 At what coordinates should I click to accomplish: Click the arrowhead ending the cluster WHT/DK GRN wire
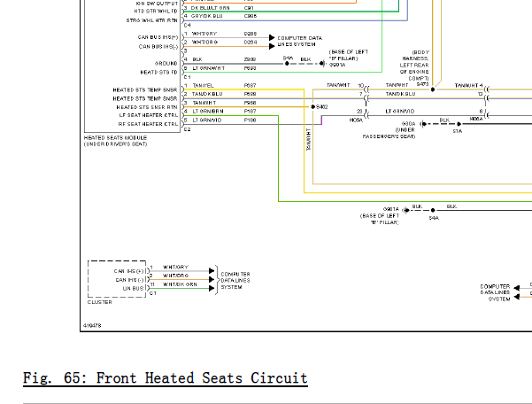(x=212, y=288)
